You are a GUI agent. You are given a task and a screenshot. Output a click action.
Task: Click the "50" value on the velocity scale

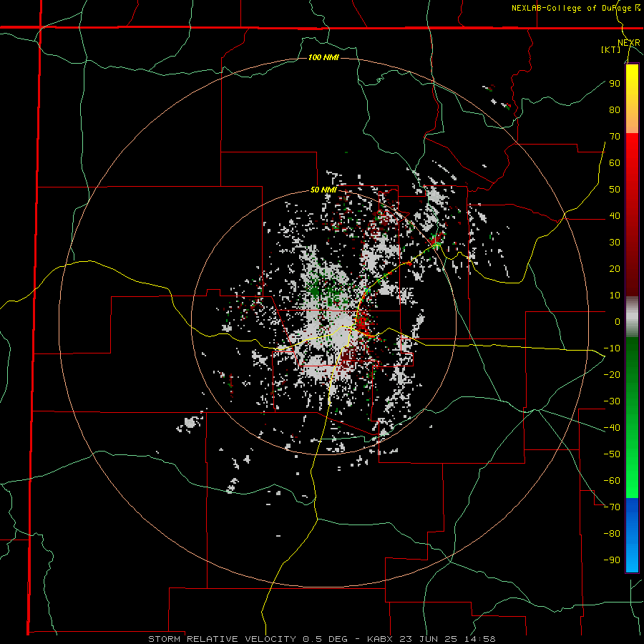pos(615,190)
